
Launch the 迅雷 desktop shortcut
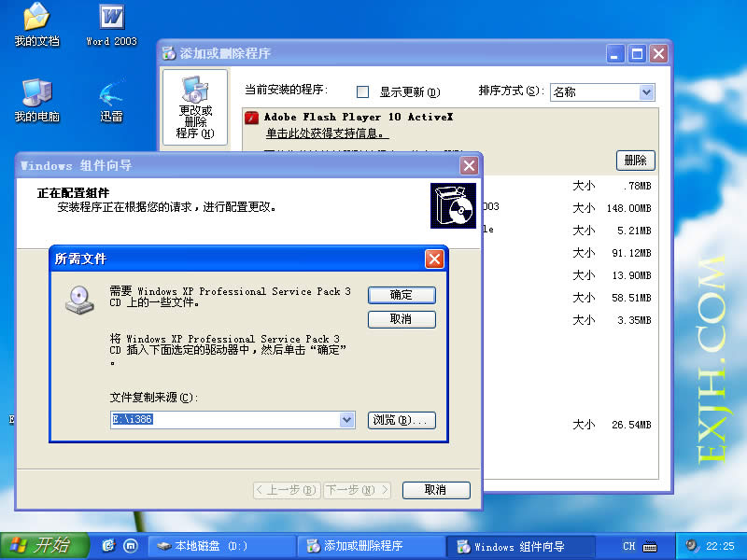point(111,101)
